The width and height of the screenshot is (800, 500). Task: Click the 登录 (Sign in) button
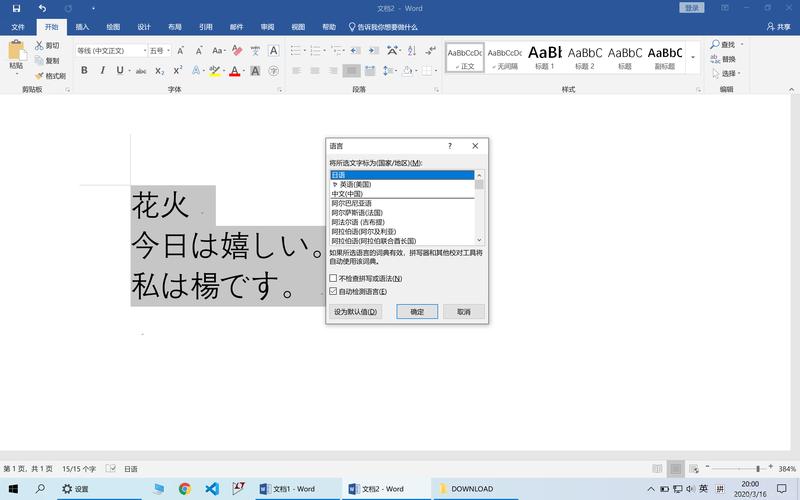[x=692, y=8]
